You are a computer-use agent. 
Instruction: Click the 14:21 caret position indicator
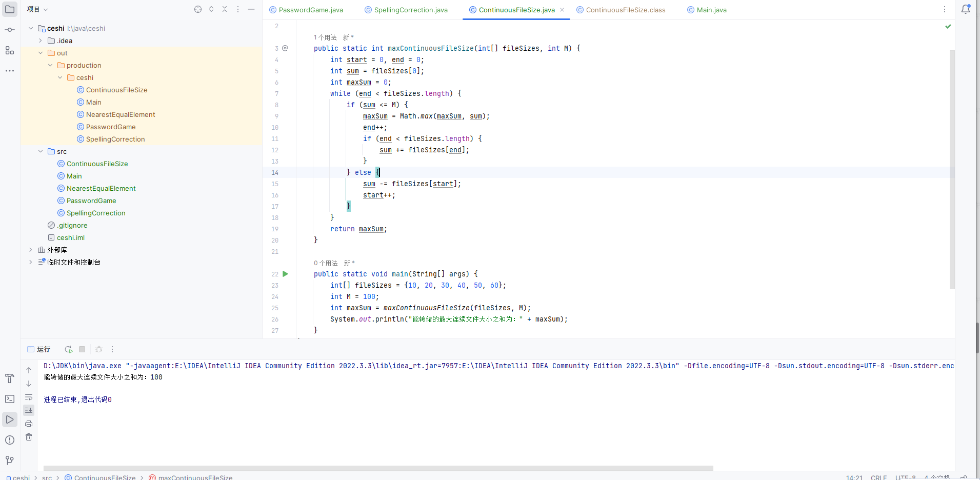pyautogui.click(x=854, y=477)
